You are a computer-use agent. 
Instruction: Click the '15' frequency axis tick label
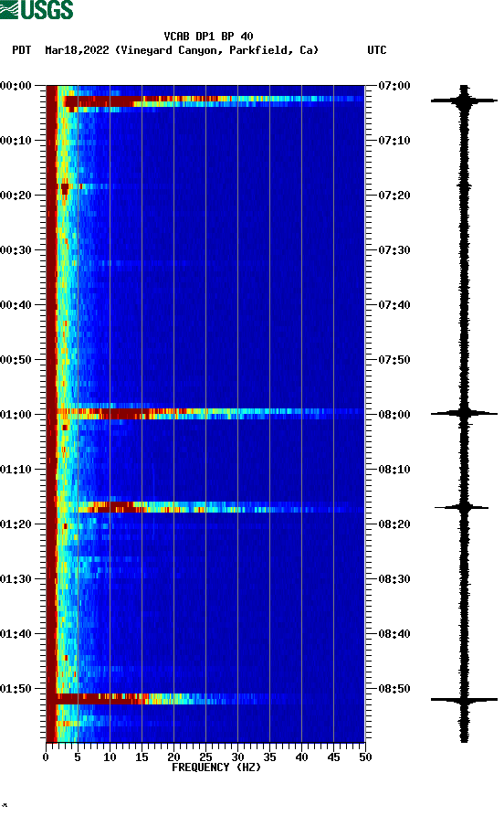pos(142,757)
